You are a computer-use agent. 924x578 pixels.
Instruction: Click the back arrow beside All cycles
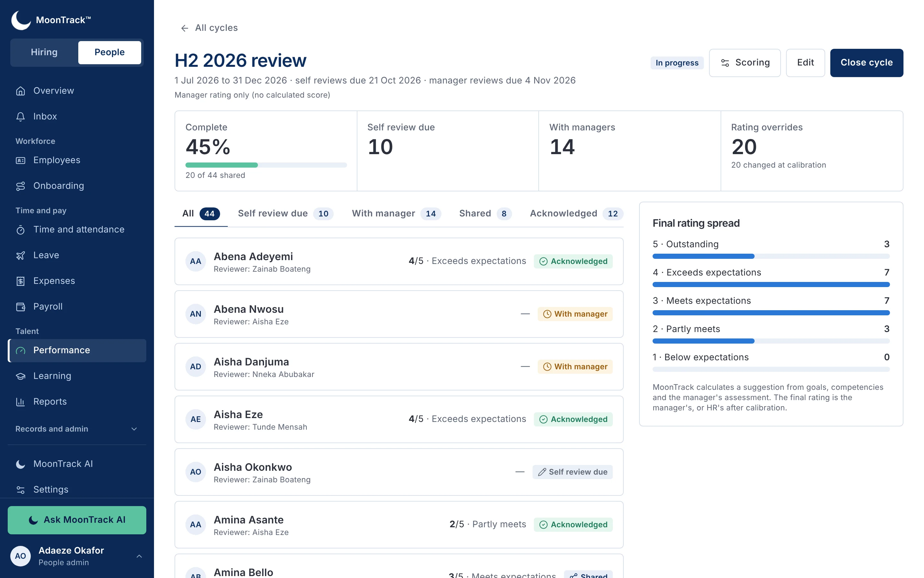pos(185,28)
